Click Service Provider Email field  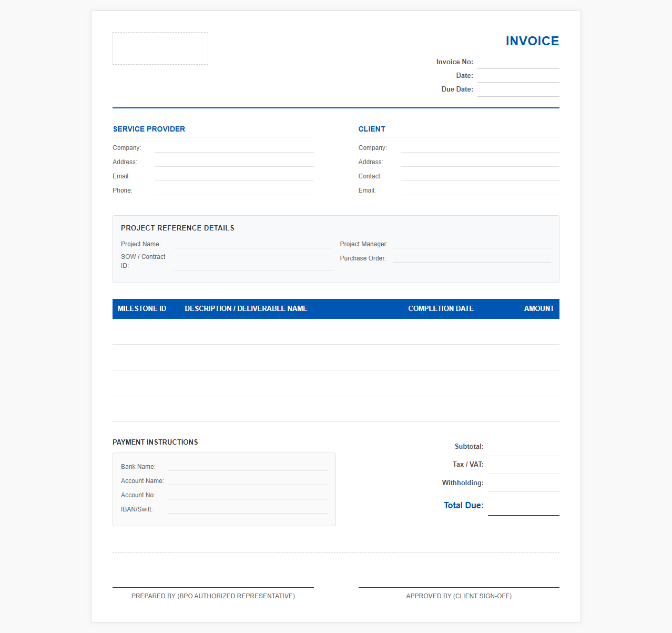pyautogui.click(x=234, y=176)
